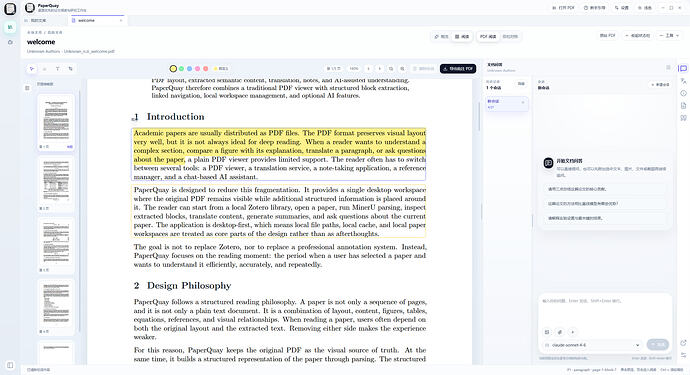This screenshot has width=690, height=375.
Task: Close the conversation card in the session list
Action: 523,102
